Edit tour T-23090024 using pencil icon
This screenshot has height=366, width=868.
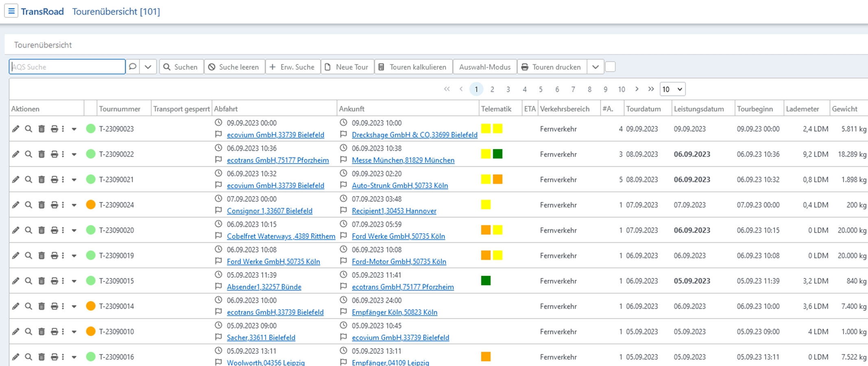point(15,205)
